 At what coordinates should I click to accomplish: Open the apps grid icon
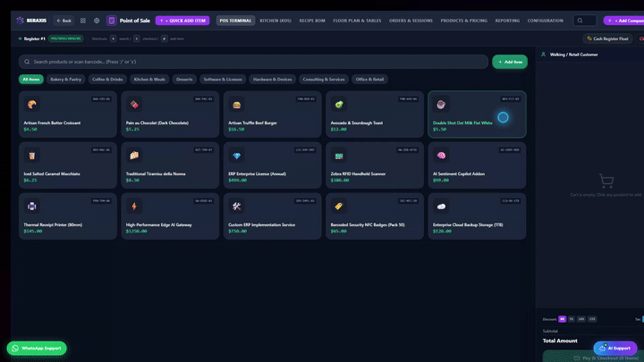point(83,21)
